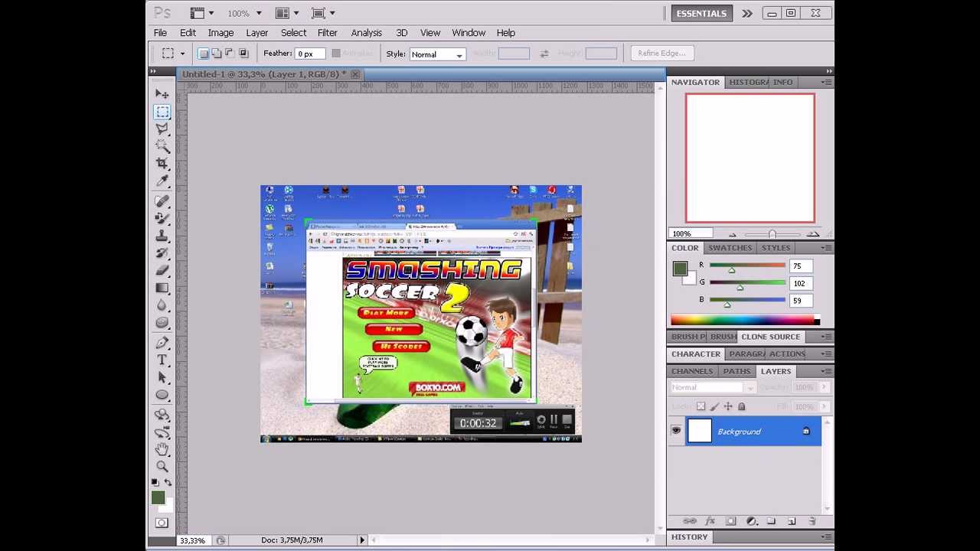Open the File menu
The width and height of the screenshot is (980, 551).
coord(160,33)
